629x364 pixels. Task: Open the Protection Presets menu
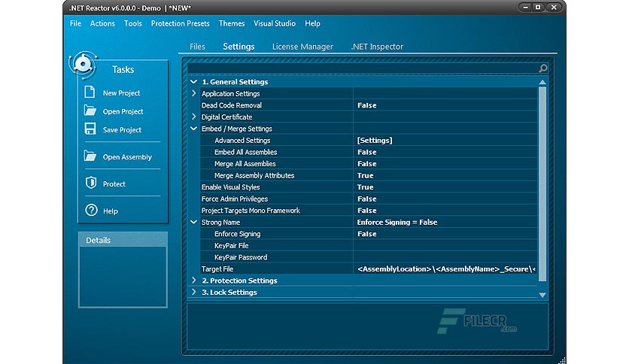pyautogui.click(x=180, y=23)
